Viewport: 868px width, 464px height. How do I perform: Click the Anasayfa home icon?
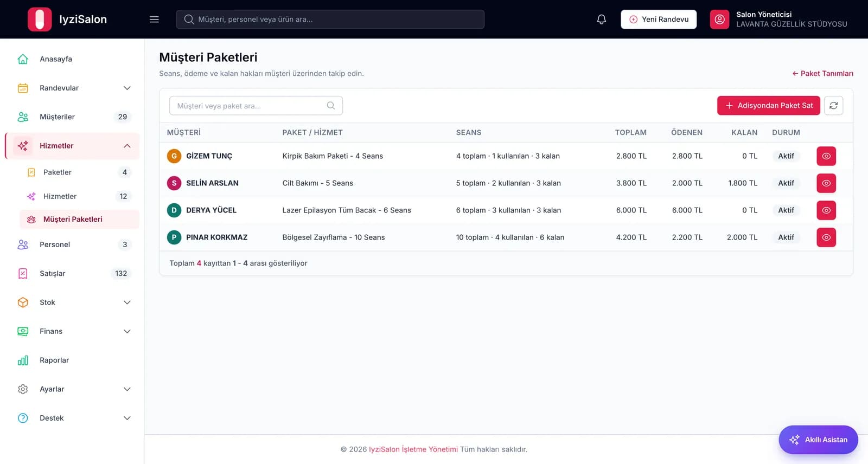point(23,59)
